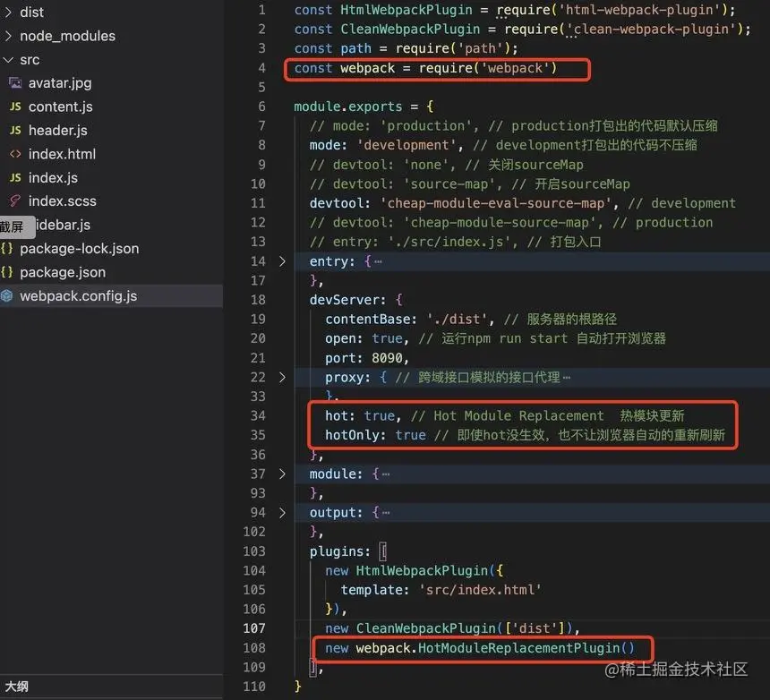The image size is (770, 700).
Task: Click the image icon beside avatar.jpg
Action: (15, 83)
